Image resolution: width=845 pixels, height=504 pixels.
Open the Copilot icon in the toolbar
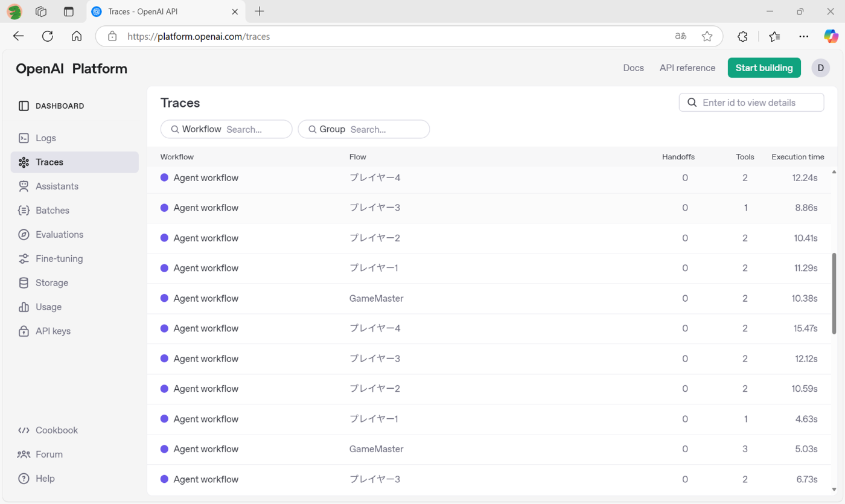[x=831, y=36]
